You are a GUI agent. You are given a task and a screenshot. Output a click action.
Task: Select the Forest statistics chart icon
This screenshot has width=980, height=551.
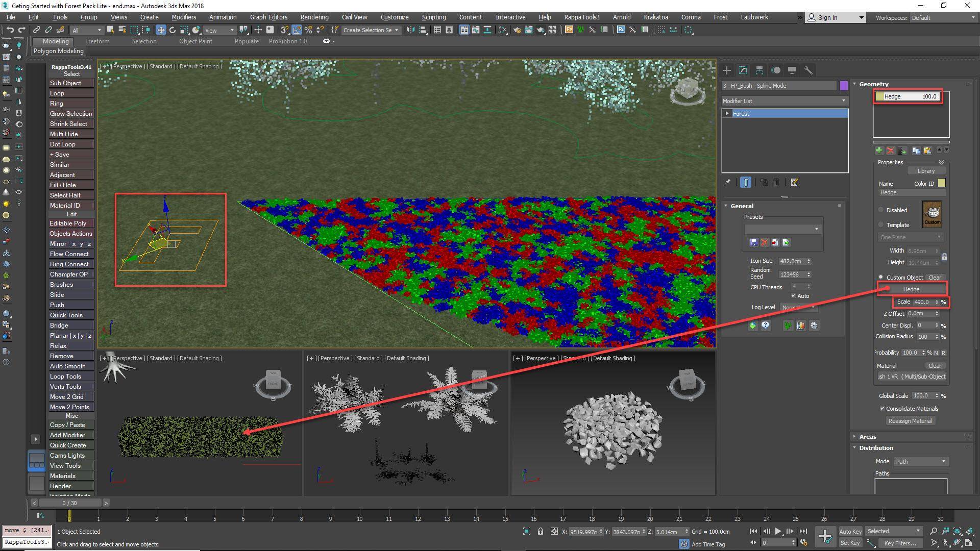click(801, 326)
